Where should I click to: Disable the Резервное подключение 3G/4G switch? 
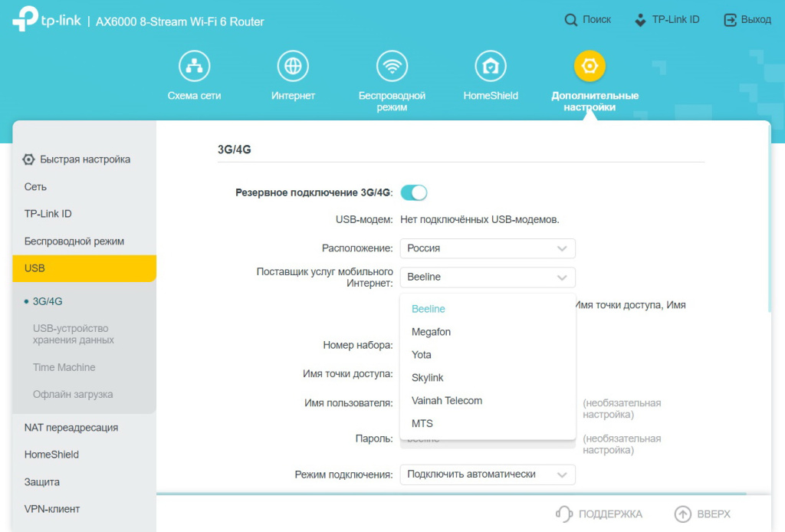point(414,192)
